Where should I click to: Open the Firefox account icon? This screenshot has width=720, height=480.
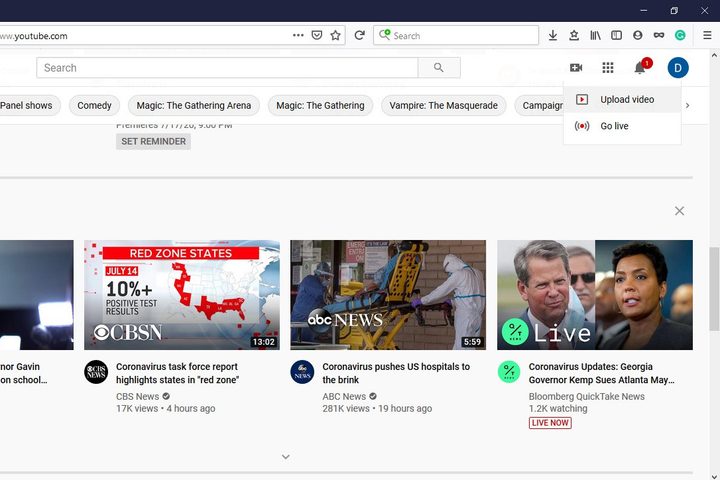tap(637, 35)
